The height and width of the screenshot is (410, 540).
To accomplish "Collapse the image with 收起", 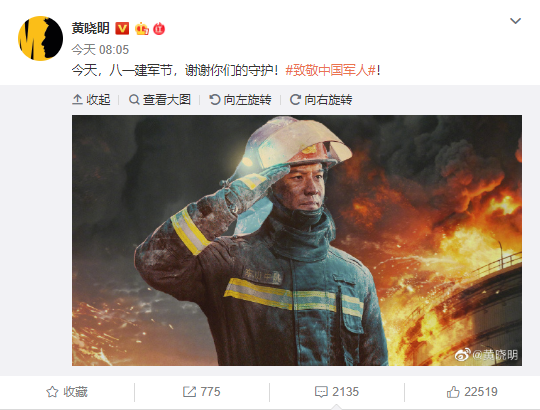I will tap(91, 100).
